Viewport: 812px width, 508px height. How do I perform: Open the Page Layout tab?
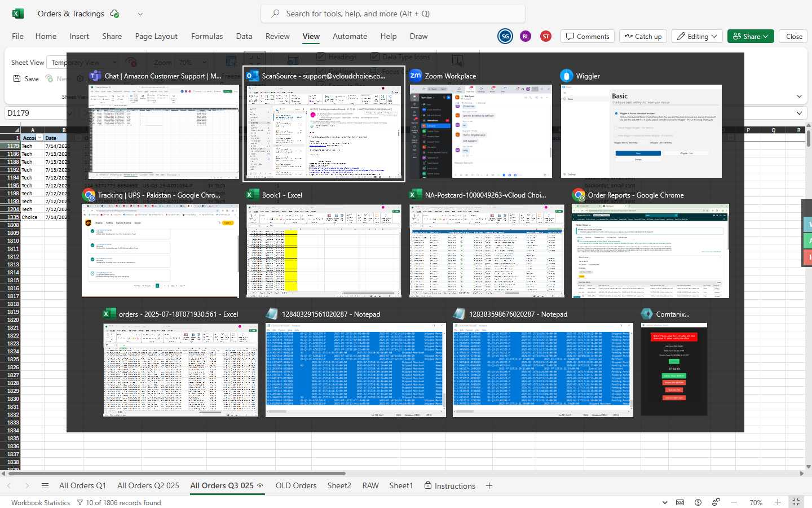pyautogui.click(x=156, y=36)
